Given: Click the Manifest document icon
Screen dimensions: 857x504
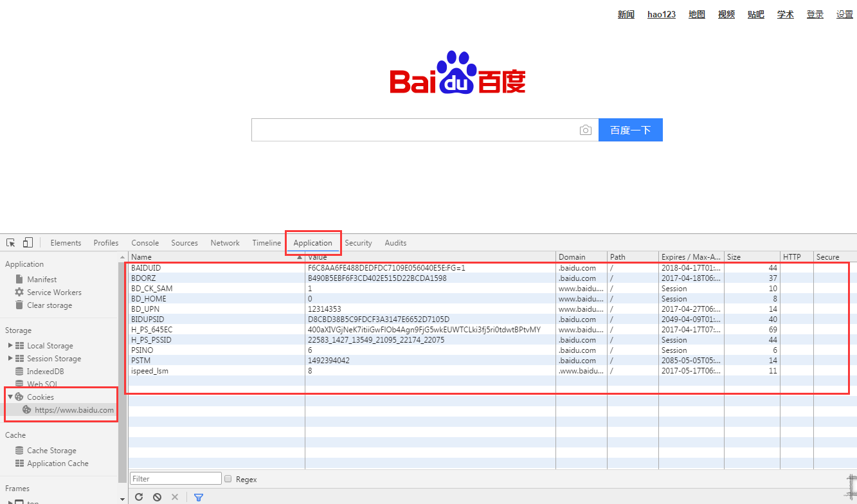Looking at the screenshot, I should pos(19,279).
